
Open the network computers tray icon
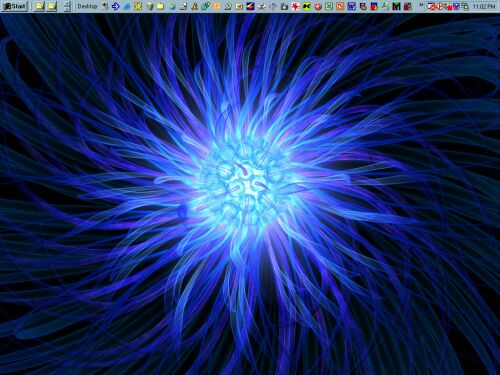coord(465,6)
